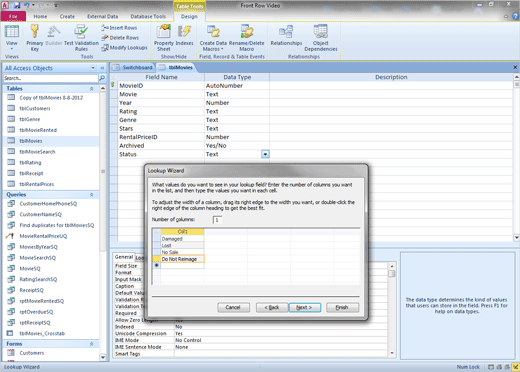Switch to Home ribbon tab
This screenshot has height=372, width=520.
click(40, 16)
